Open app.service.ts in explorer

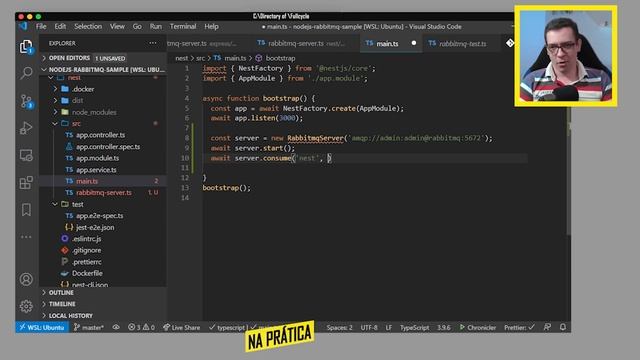coord(96,169)
